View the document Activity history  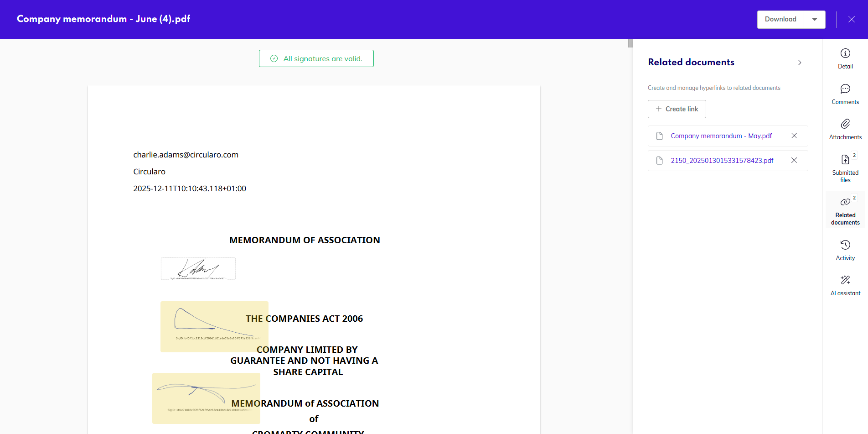845,250
